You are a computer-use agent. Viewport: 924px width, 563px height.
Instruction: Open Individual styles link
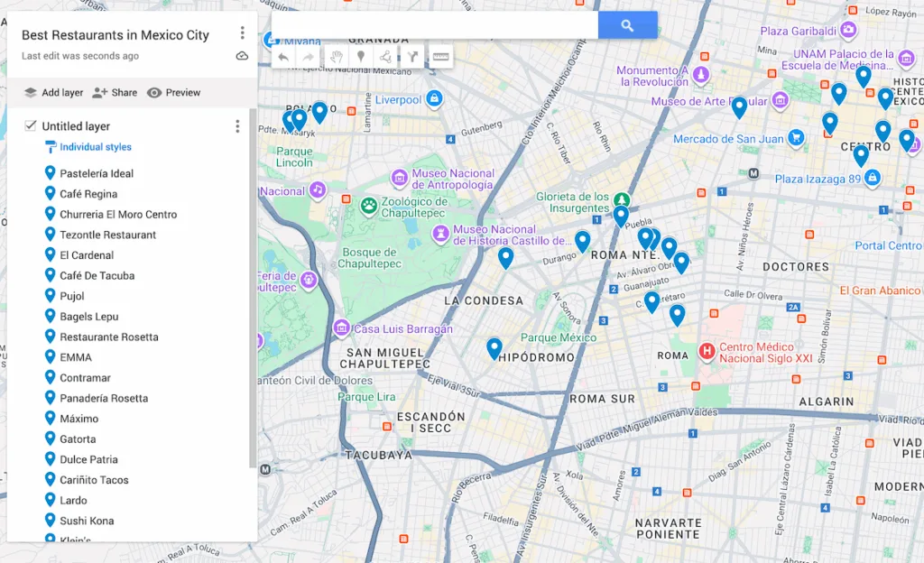[96, 147]
